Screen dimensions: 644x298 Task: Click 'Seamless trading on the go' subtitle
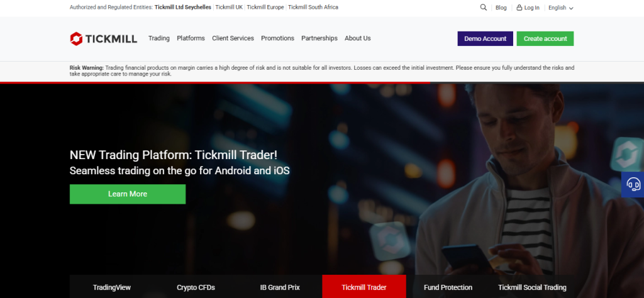179,170
